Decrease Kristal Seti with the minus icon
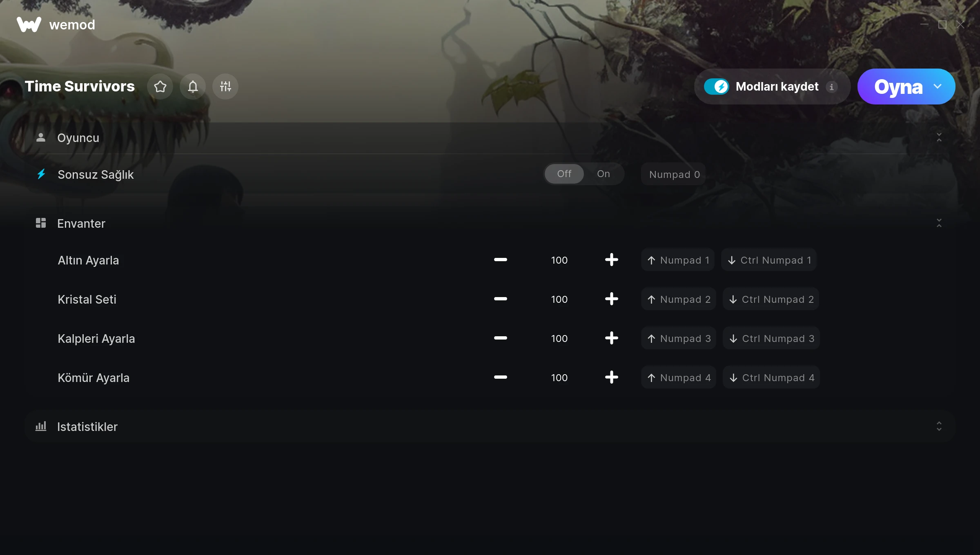 500,299
